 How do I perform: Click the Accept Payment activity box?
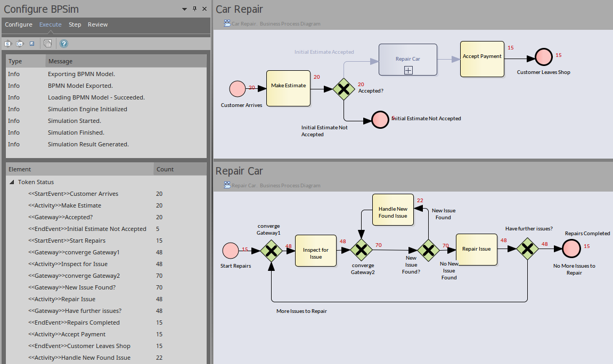482,59
